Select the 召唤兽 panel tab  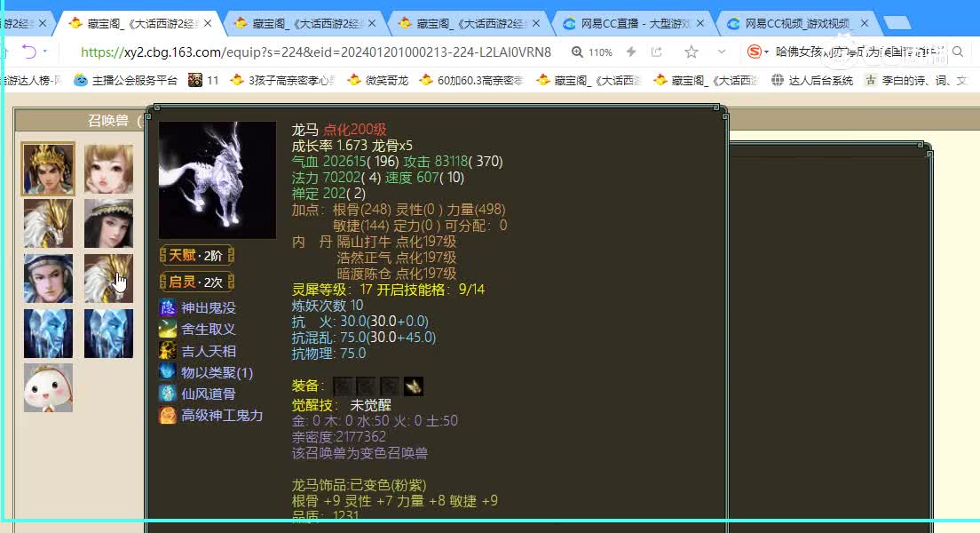click(107, 120)
